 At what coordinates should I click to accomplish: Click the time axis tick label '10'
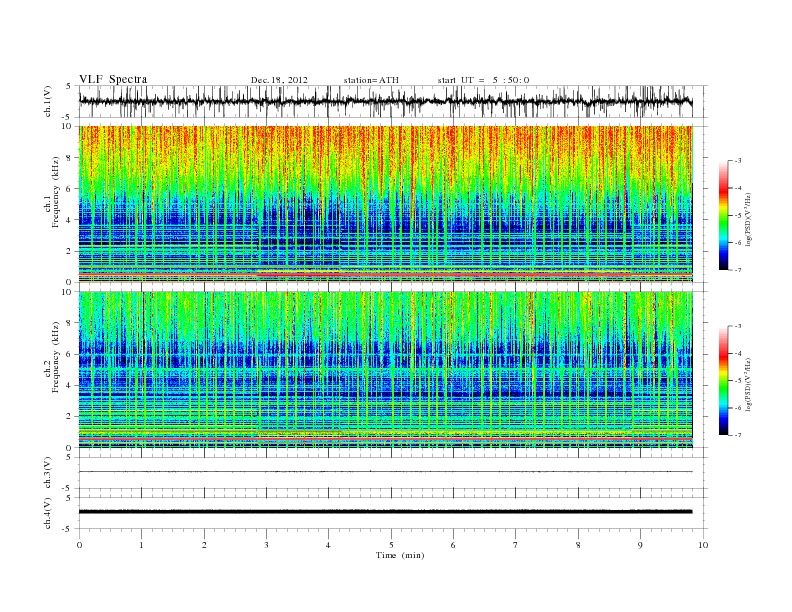coord(703,545)
